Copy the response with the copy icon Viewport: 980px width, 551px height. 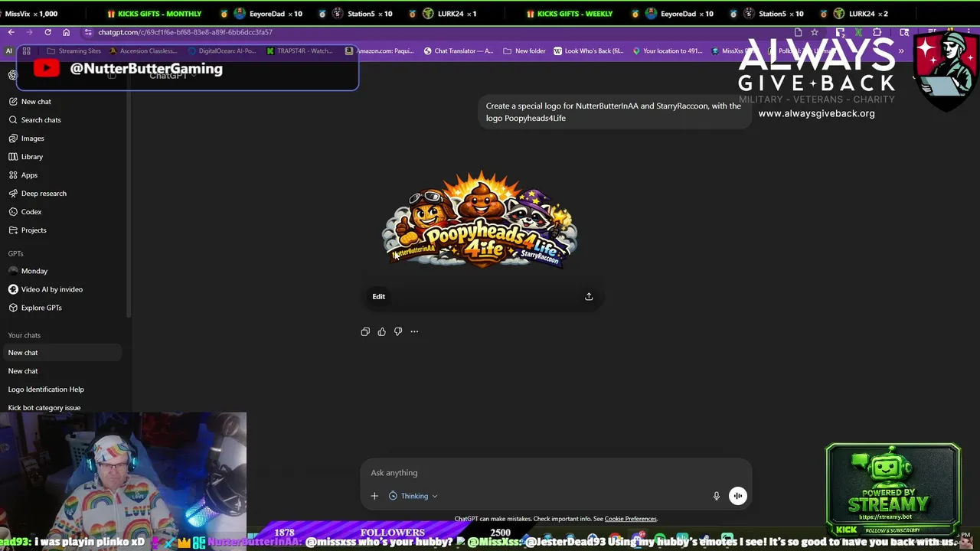pos(365,331)
